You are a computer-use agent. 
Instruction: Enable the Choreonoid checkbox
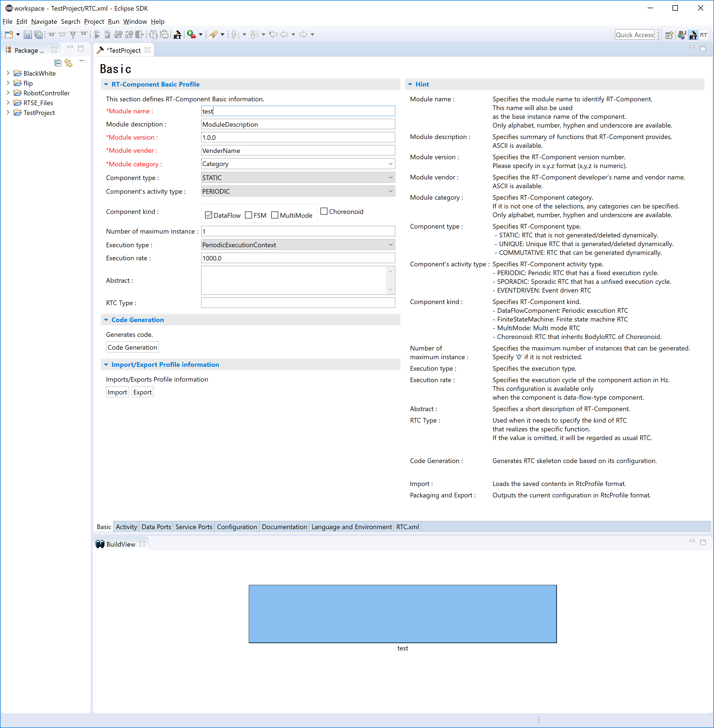pyautogui.click(x=324, y=211)
